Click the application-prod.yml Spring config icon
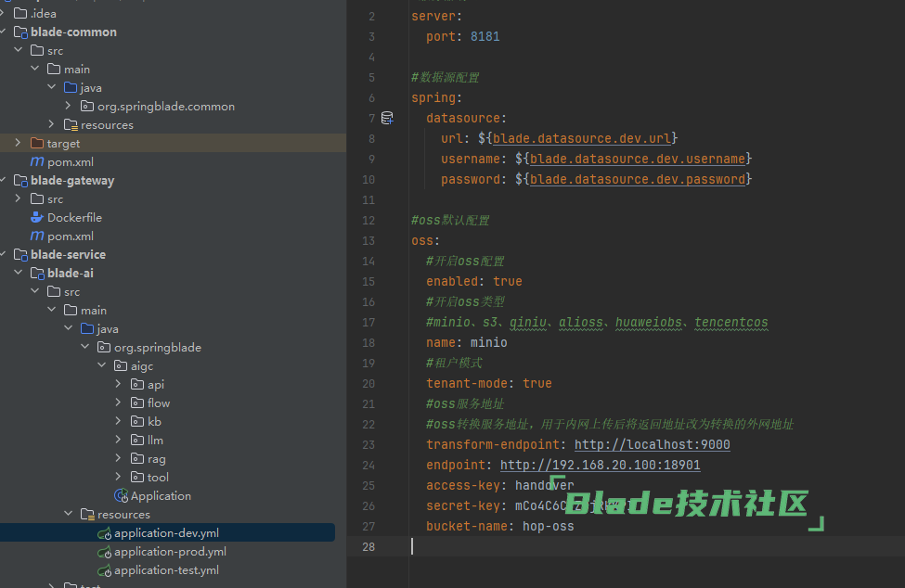Viewport: 905px width, 588px height. pyautogui.click(x=105, y=552)
